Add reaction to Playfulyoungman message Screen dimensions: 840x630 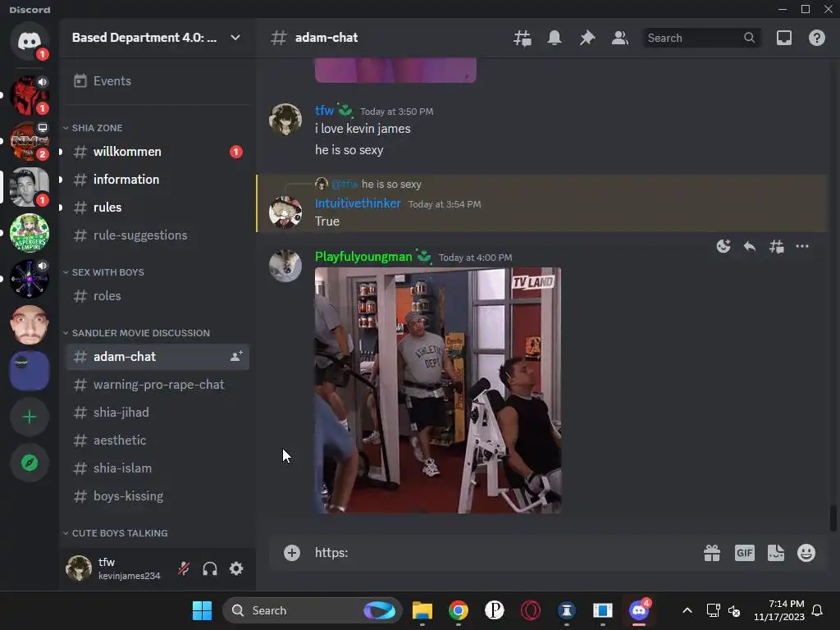[724, 246]
